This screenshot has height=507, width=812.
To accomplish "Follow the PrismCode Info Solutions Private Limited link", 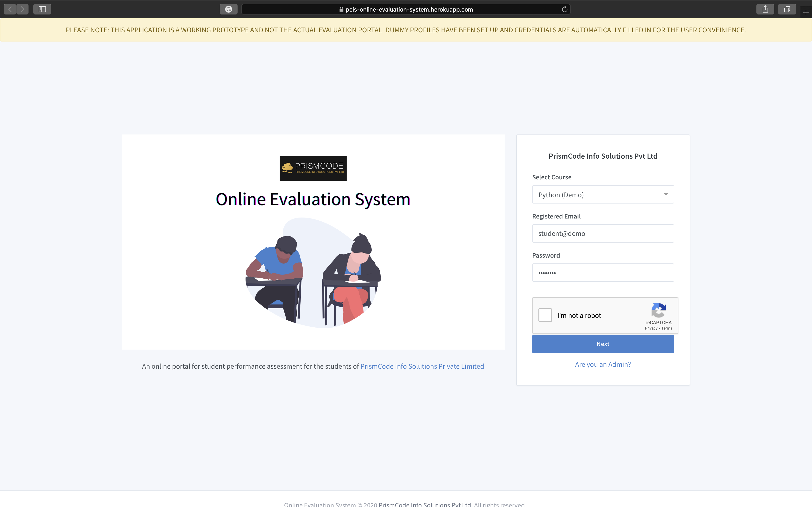I will click(x=422, y=366).
